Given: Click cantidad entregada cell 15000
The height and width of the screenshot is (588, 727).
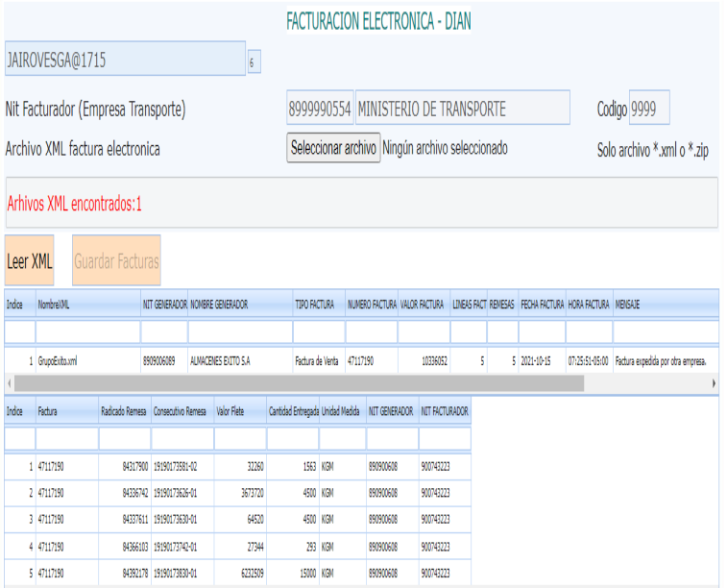Looking at the screenshot, I should point(293,574).
